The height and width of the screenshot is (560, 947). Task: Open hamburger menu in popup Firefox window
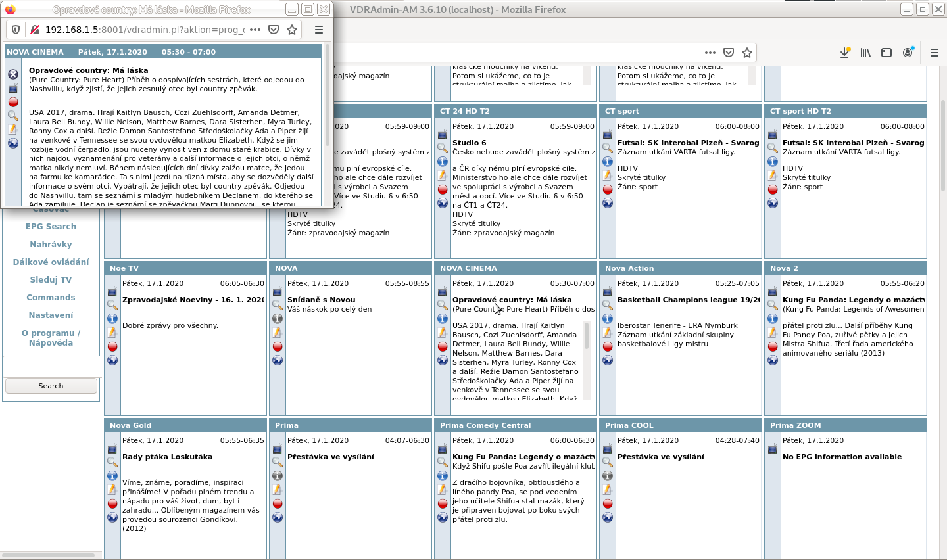coord(319,30)
